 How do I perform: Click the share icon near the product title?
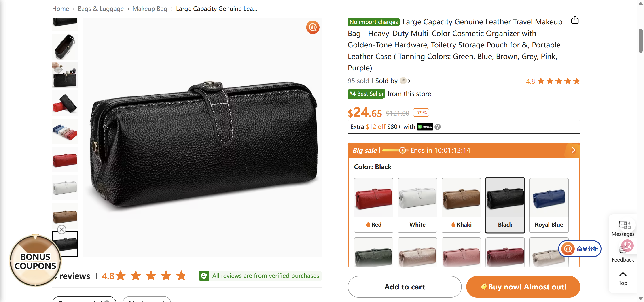tap(575, 20)
